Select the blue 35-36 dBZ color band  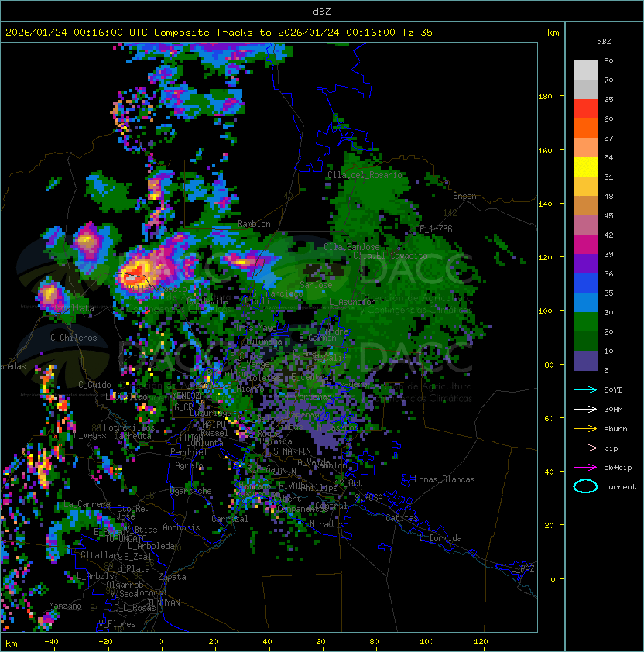[x=585, y=283]
